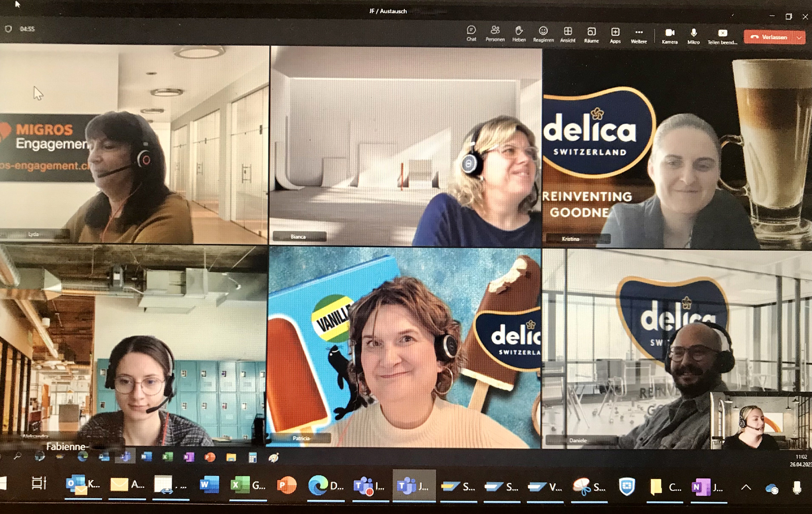Open Word in the shared-screen small taskbar
Image resolution: width=812 pixels, height=514 pixels.
tap(146, 457)
